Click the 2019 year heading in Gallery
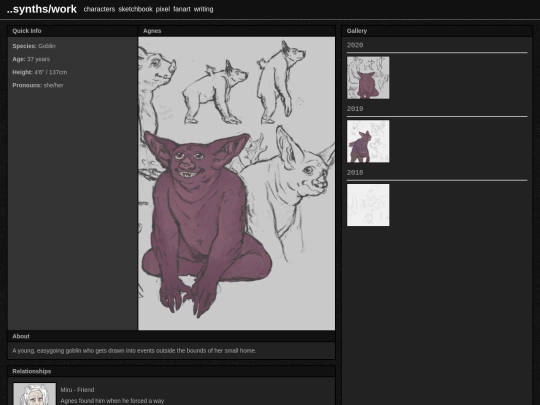This screenshot has height=405, width=540. pos(355,109)
